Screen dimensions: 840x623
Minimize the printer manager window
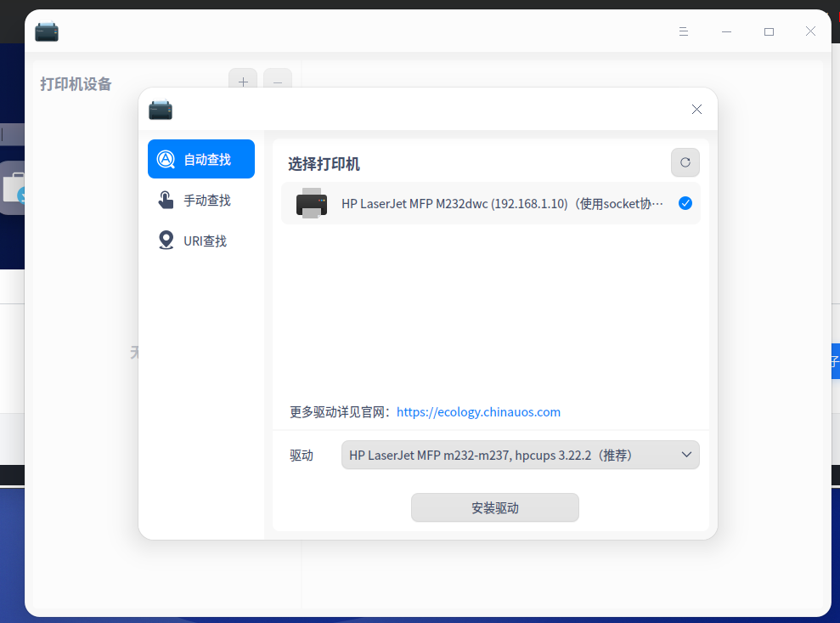[x=726, y=31]
